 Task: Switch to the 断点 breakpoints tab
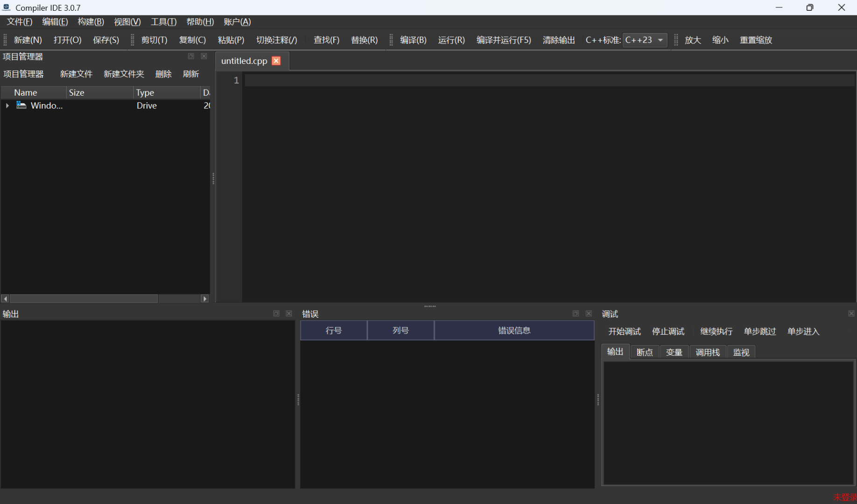(x=645, y=352)
